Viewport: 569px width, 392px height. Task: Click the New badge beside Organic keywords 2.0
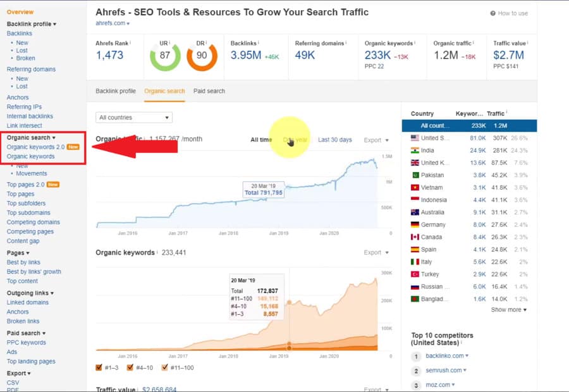tap(73, 147)
